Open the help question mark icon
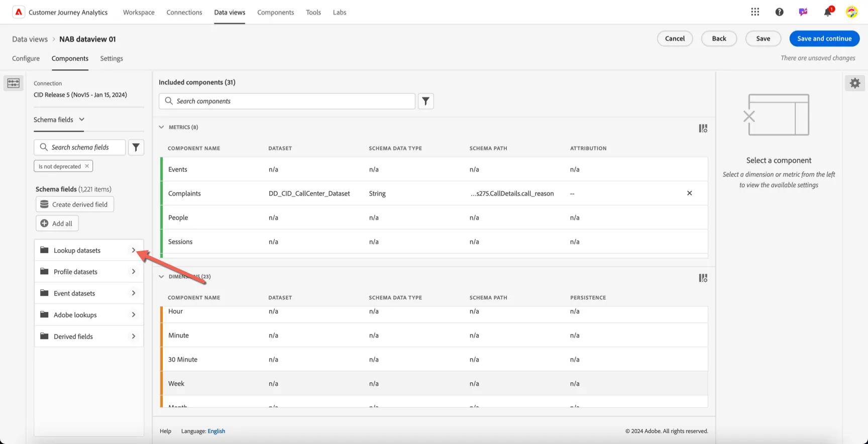 (x=779, y=12)
